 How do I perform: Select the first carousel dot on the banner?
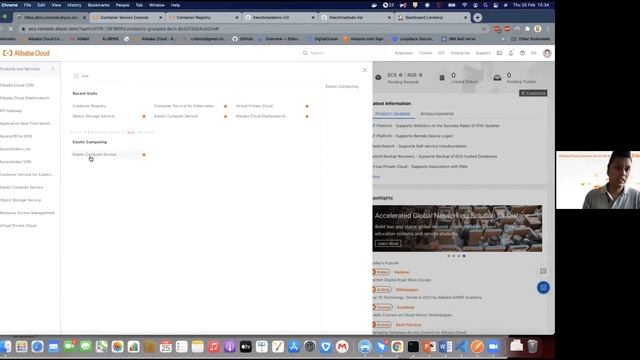click(449, 256)
